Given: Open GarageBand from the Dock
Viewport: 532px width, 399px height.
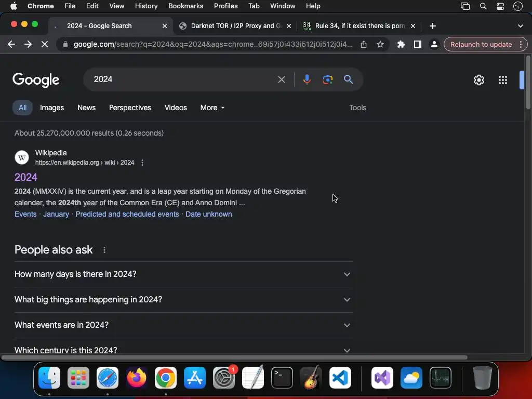Looking at the screenshot, I should [311, 378].
